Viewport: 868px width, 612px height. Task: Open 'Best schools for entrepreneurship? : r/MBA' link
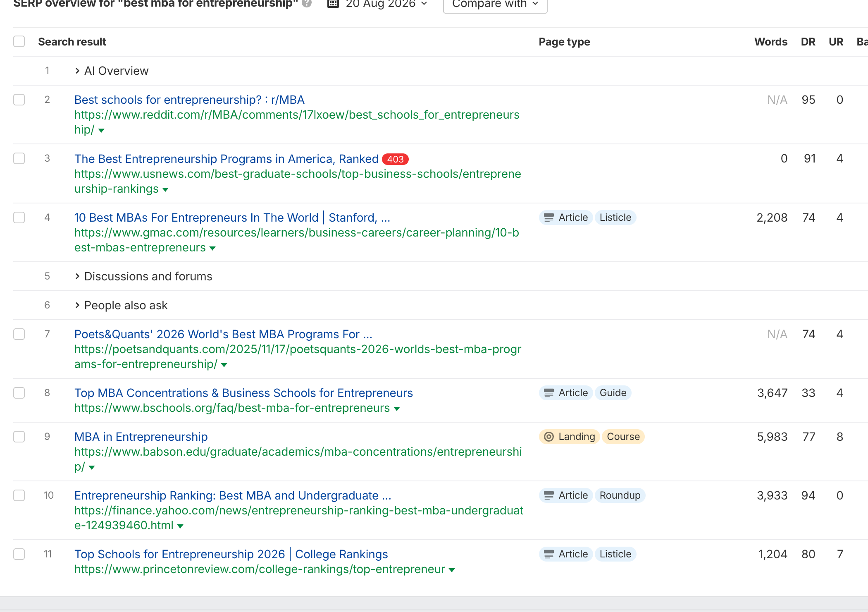pos(189,100)
